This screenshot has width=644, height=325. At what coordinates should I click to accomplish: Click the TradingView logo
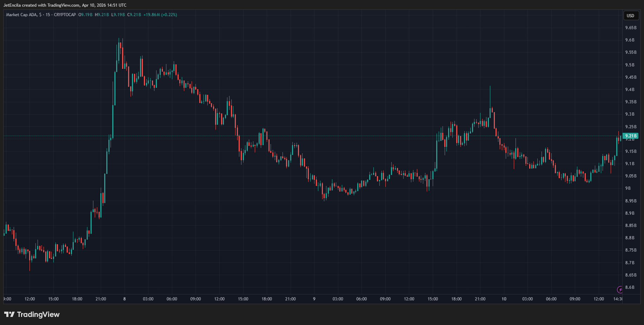[x=32, y=314]
